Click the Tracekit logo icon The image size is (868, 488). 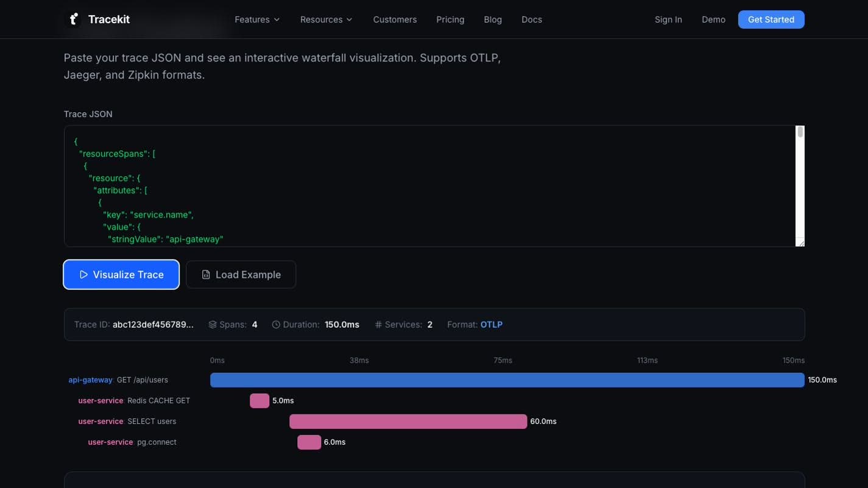73,19
